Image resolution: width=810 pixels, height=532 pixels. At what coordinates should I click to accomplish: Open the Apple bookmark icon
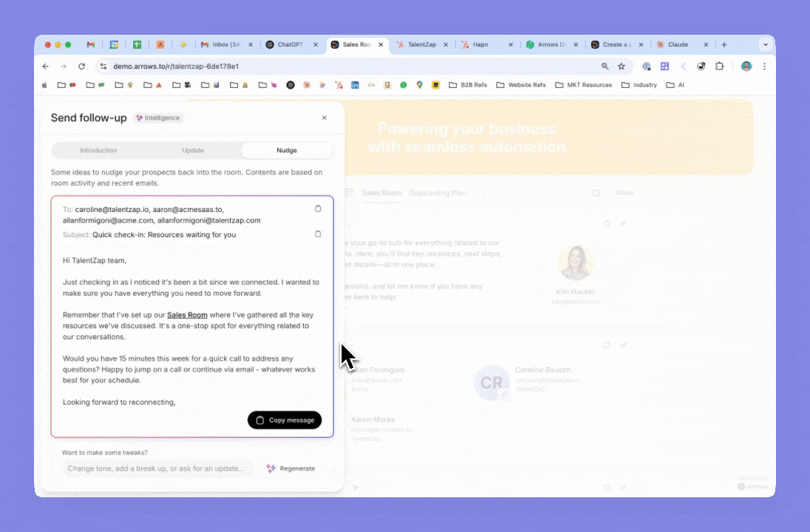[x=44, y=85]
